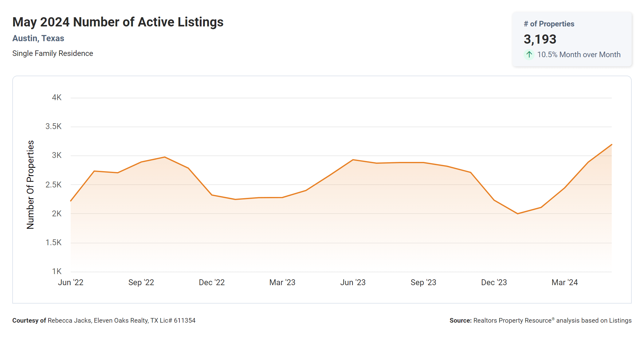The width and height of the screenshot is (644, 338).
Task: Click the May 2024 Number of Active Listings title
Action: point(118,22)
